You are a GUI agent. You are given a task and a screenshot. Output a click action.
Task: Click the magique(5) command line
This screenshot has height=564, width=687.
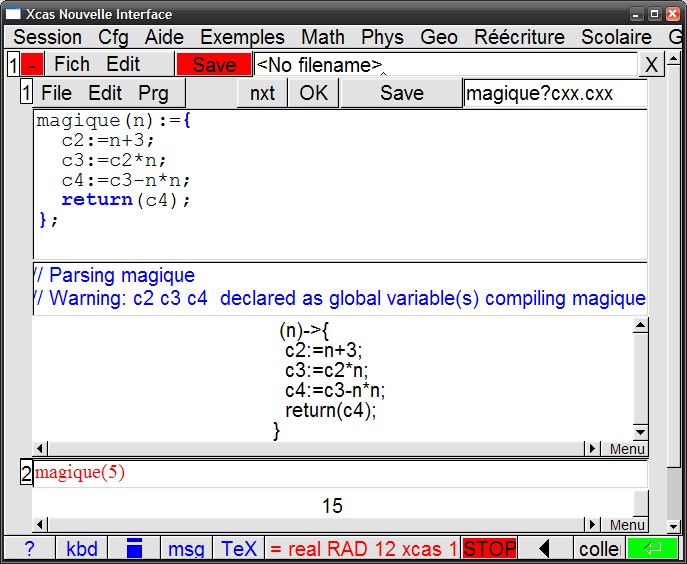[x=340, y=473]
